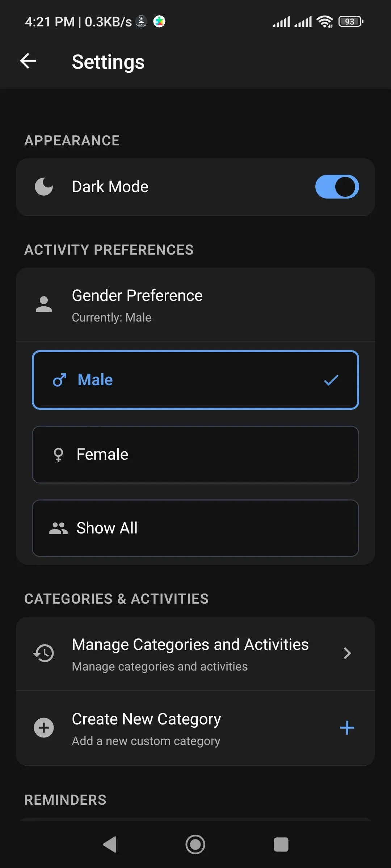The image size is (391, 868).
Task: Click the plus button to add new category
Action: [x=346, y=728]
